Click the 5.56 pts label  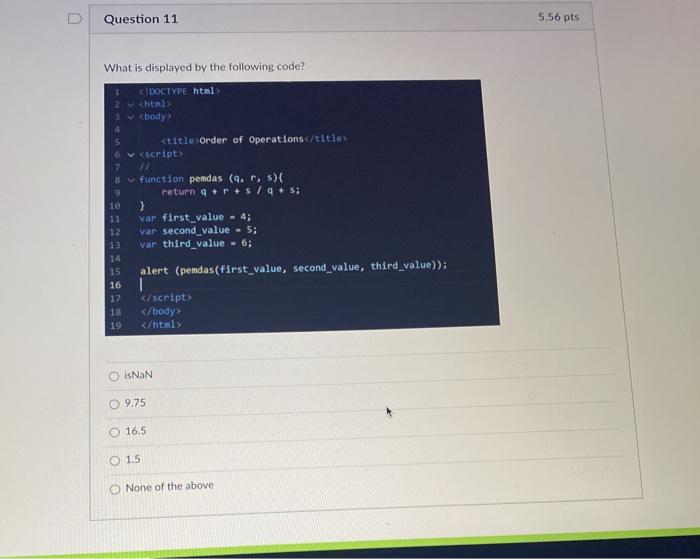click(x=558, y=17)
